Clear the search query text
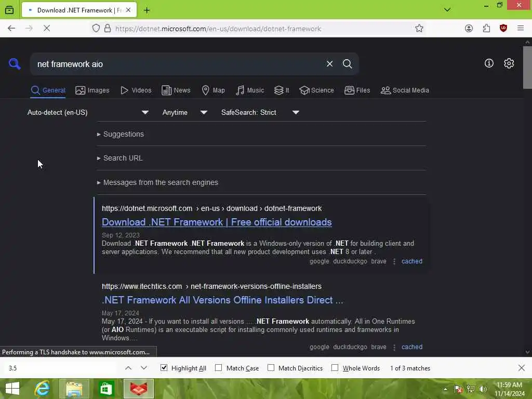Viewport: 532px width, 399px height. [x=329, y=64]
